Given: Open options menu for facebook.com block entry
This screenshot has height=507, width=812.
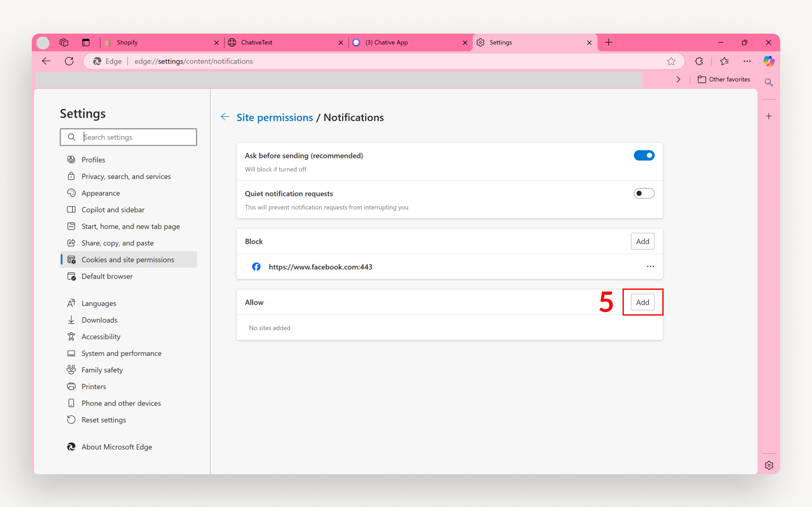Looking at the screenshot, I should [651, 267].
